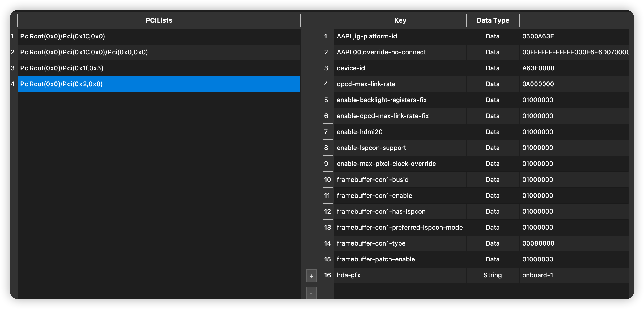Open the Data Type selector for AAPL,ig-platform-id
The image size is (644, 309).
pos(492,36)
